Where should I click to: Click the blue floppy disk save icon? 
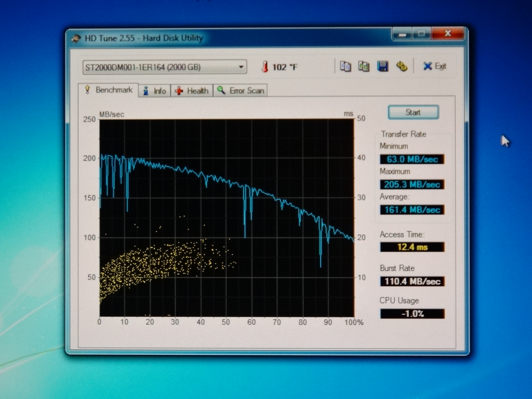(382, 66)
